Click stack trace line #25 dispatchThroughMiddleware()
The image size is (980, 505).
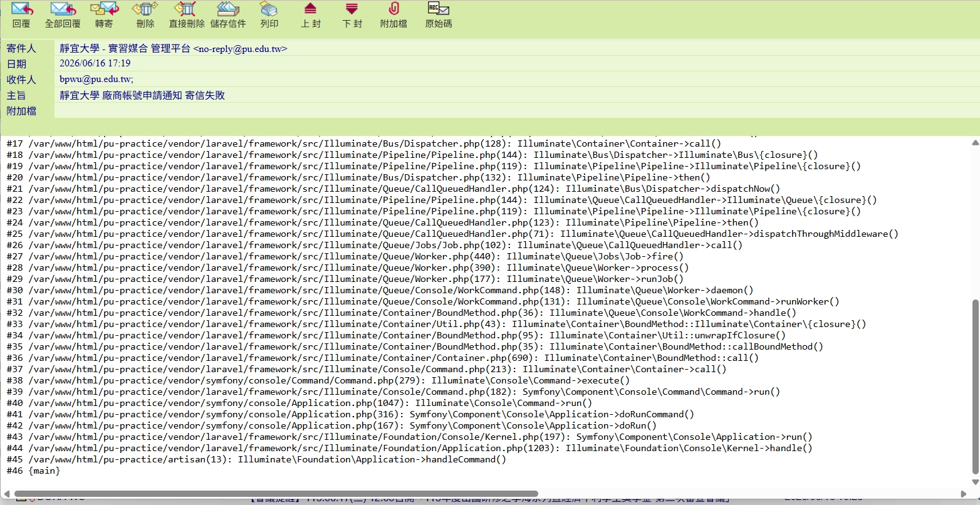(452, 234)
